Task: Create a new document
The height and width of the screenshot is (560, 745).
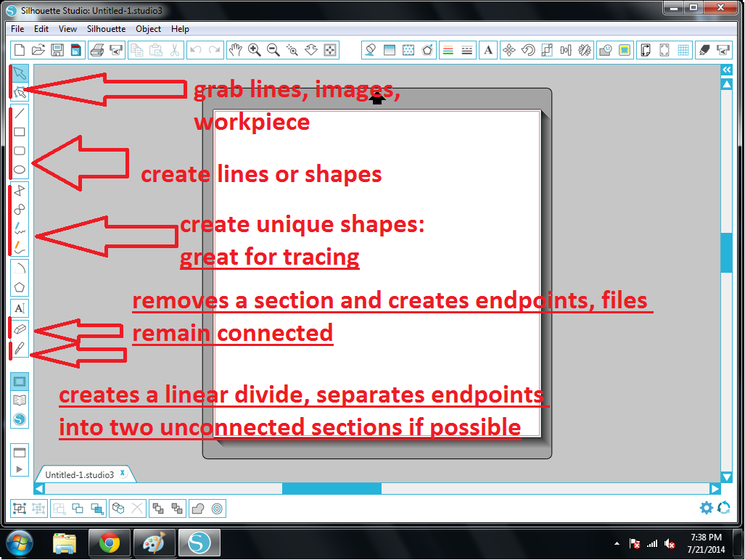Action: tap(20, 50)
